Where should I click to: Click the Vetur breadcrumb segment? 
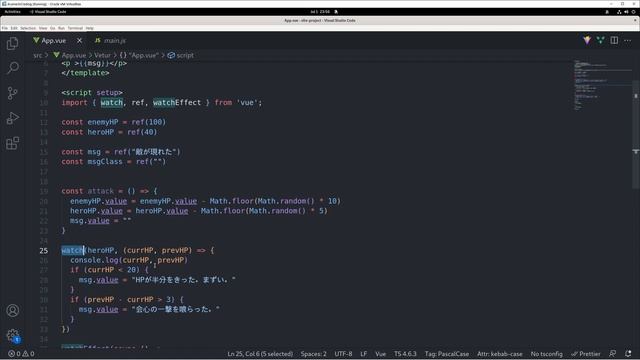[x=102, y=55]
